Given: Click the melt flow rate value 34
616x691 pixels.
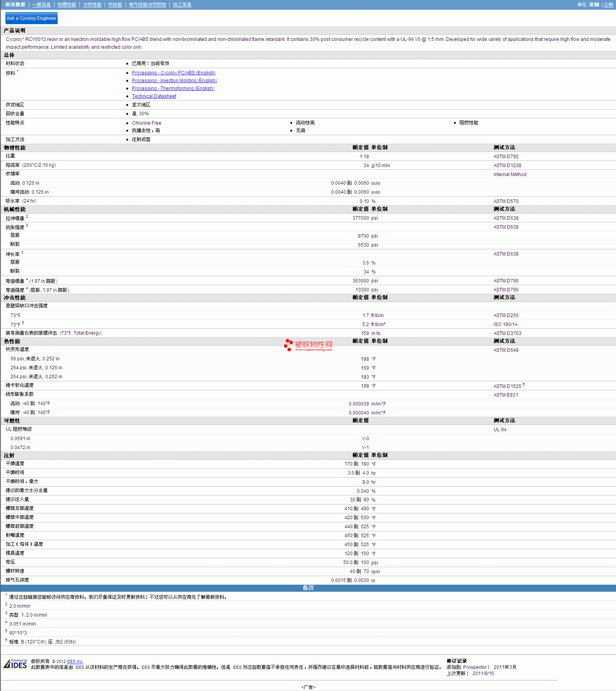Looking at the screenshot, I should point(366,166).
